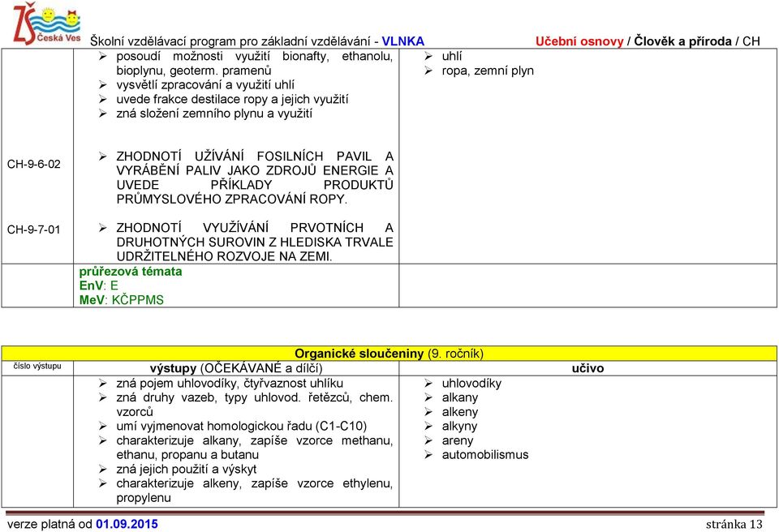Click the standalone 'uhlovodíky' curriculum item
Screen dimensions: 779x532
[471, 384]
